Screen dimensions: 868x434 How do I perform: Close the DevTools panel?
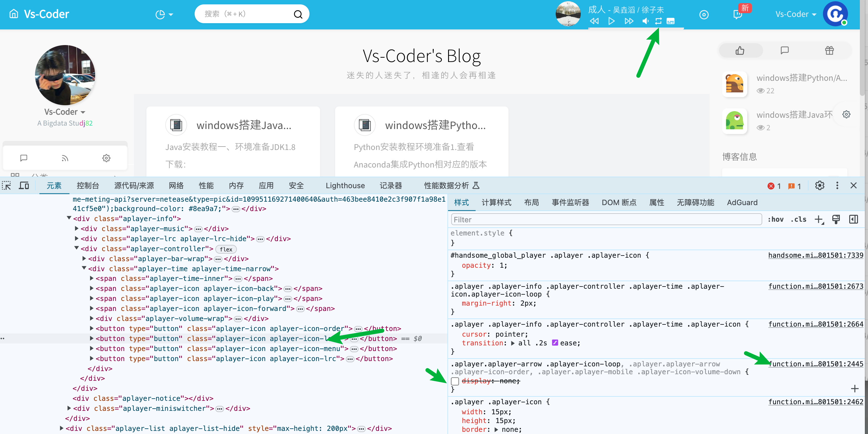(x=854, y=185)
